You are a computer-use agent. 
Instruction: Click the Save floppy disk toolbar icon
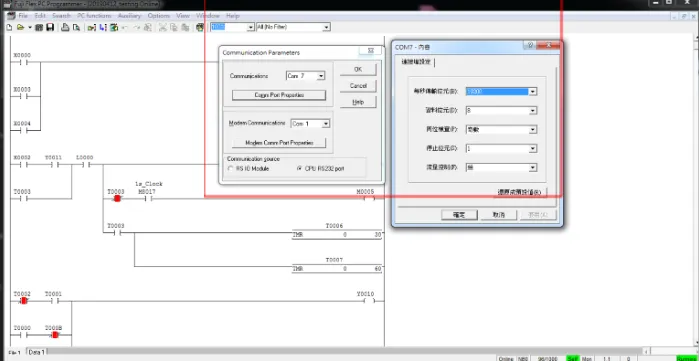(x=50, y=27)
